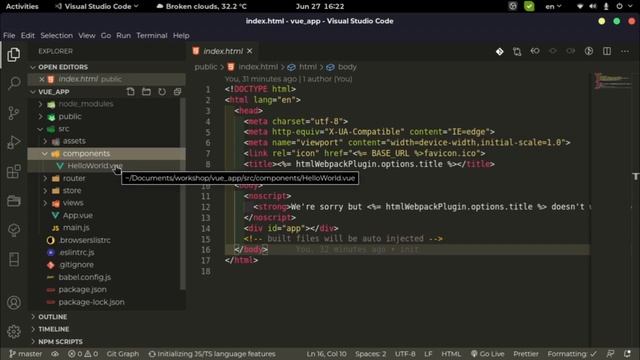The height and width of the screenshot is (360, 640).
Task: Open the Manage gear icon
Action: coord(13,331)
